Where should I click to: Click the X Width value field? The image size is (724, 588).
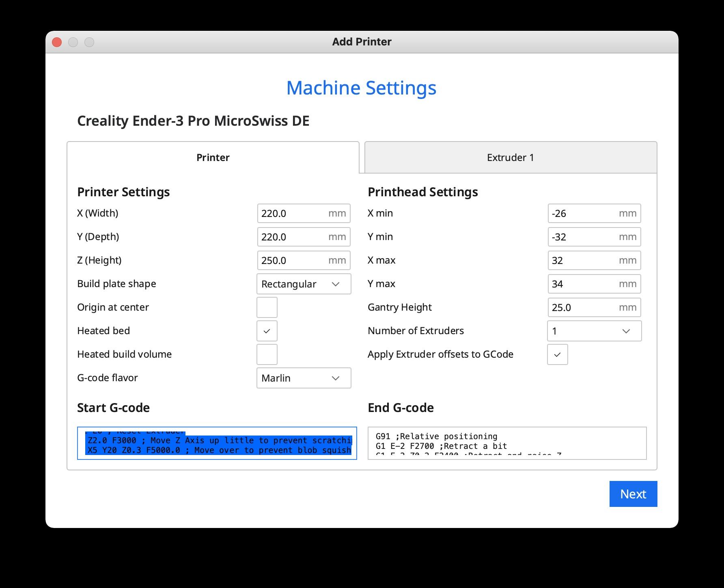(x=304, y=213)
